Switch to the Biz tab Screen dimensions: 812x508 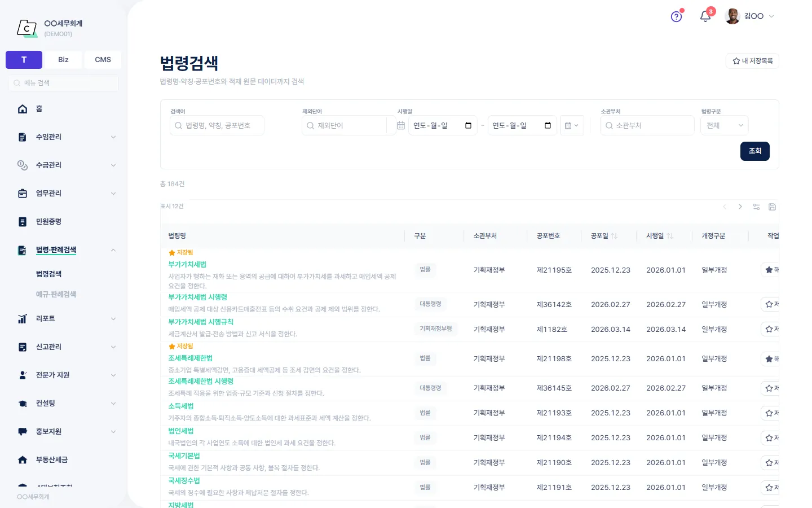click(x=63, y=60)
